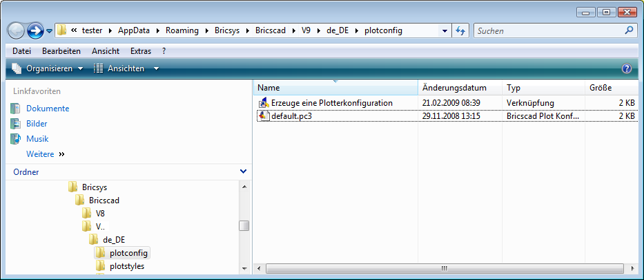This screenshot has width=644, height=280.
Task: Go forward with the Forward arrow button
Action: tap(35, 30)
